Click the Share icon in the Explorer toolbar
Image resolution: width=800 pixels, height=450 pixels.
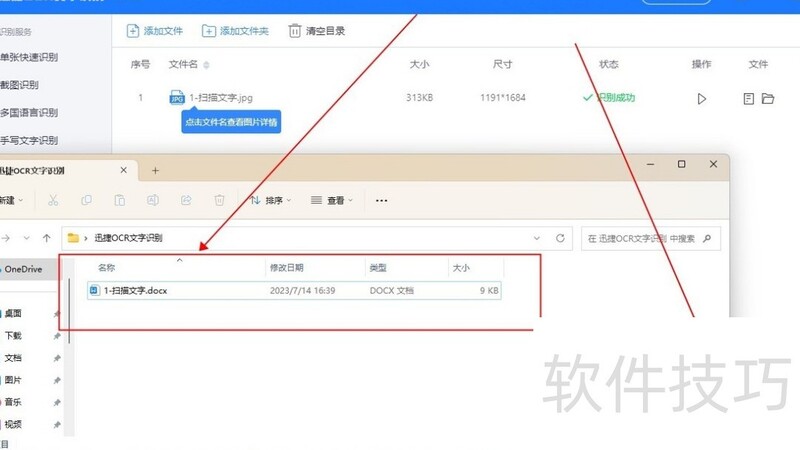186,201
